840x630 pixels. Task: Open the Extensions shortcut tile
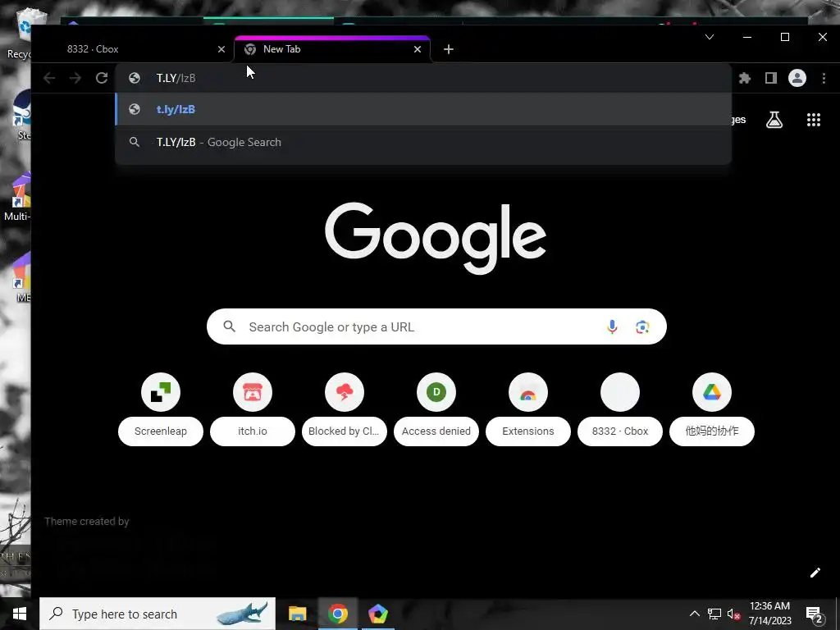tap(528, 409)
